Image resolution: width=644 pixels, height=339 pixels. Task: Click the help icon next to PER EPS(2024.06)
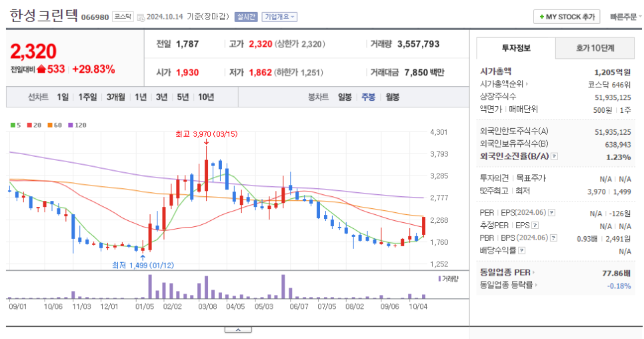(x=551, y=213)
